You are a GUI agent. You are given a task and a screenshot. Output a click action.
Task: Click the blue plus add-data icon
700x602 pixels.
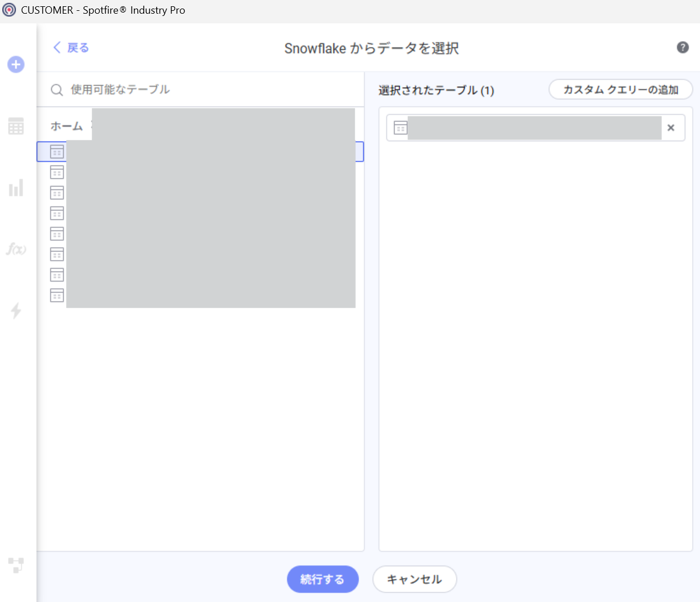pos(16,64)
